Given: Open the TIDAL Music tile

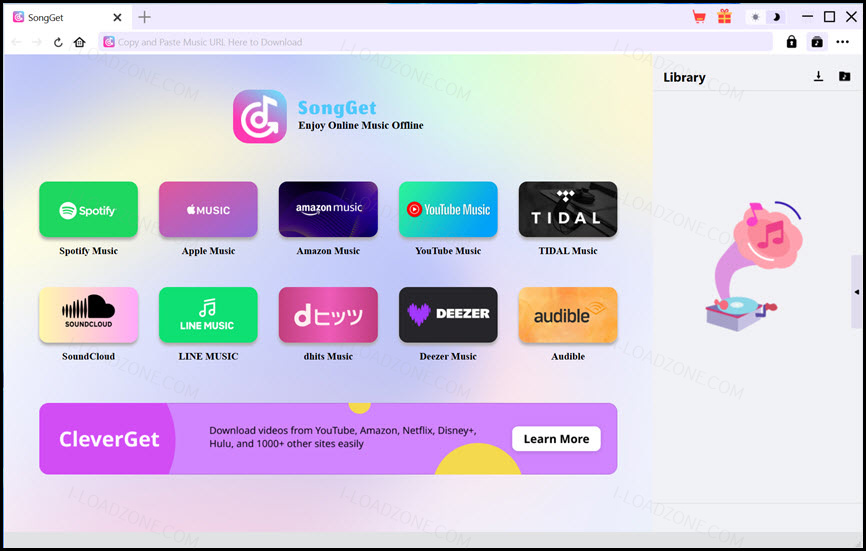Looking at the screenshot, I should 568,210.
